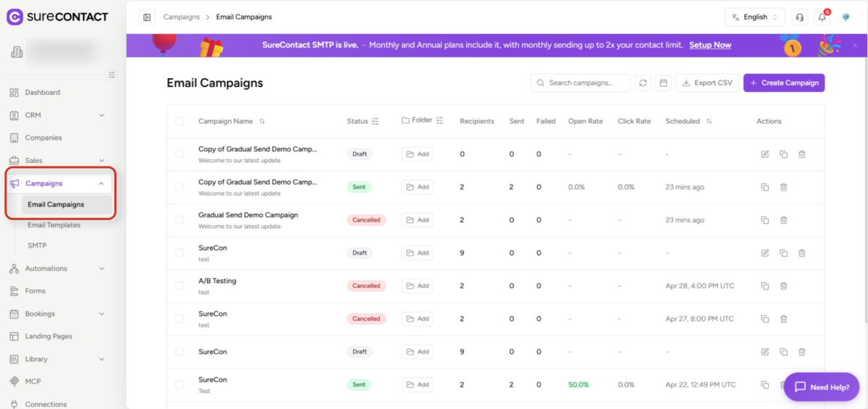Tick the Gradual Send Demo Campaign checkbox
This screenshot has height=409, width=868.
pyautogui.click(x=179, y=220)
